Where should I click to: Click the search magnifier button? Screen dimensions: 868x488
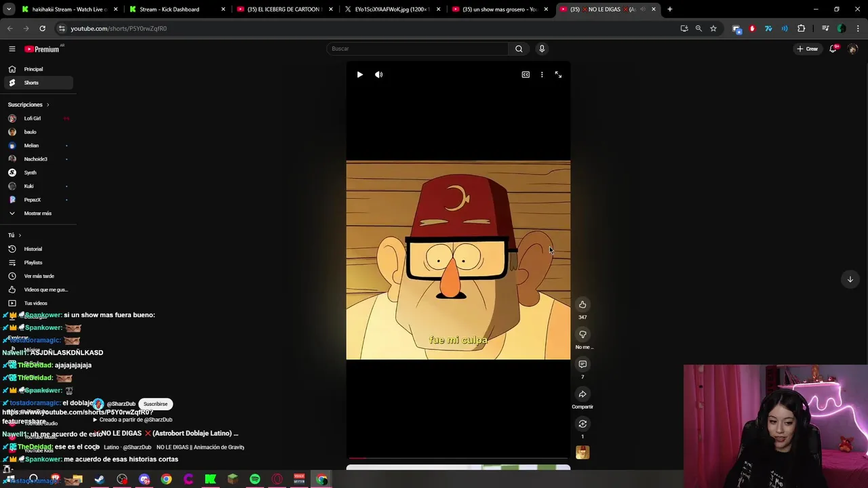tap(519, 49)
